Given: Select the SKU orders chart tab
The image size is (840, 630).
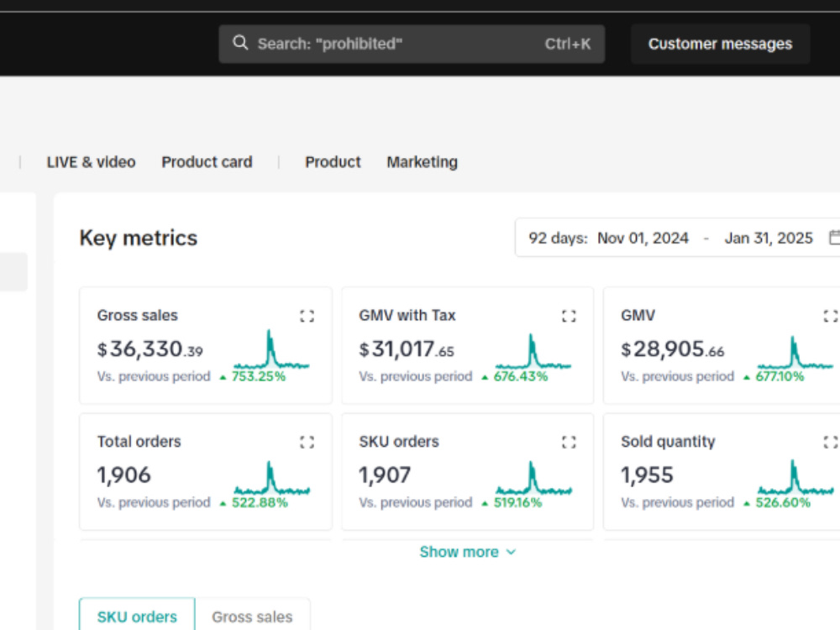Looking at the screenshot, I should pos(137,616).
